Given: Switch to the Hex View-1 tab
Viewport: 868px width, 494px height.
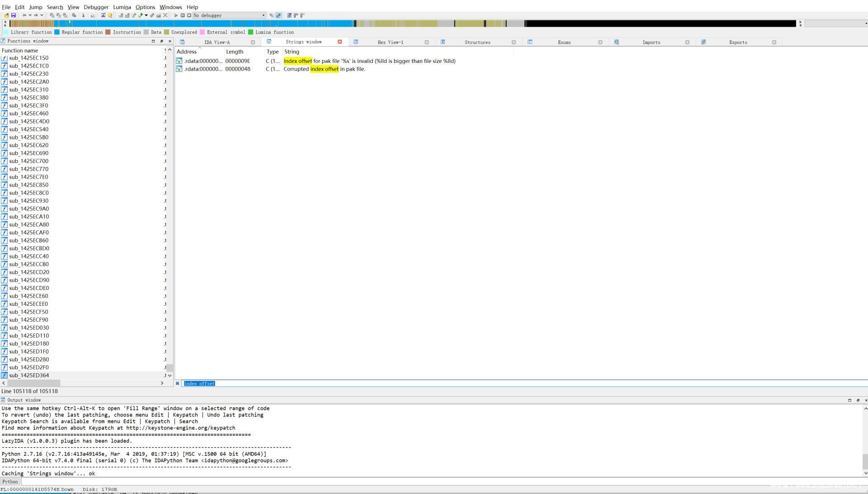Looking at the screenshot, I should [x=390, y=42].
